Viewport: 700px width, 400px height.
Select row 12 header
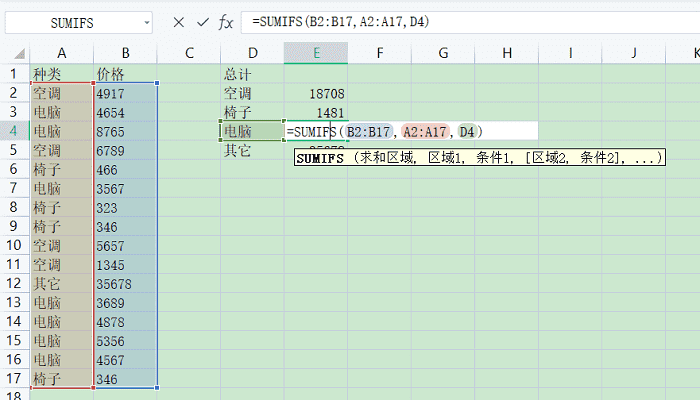tap(15, 284)
